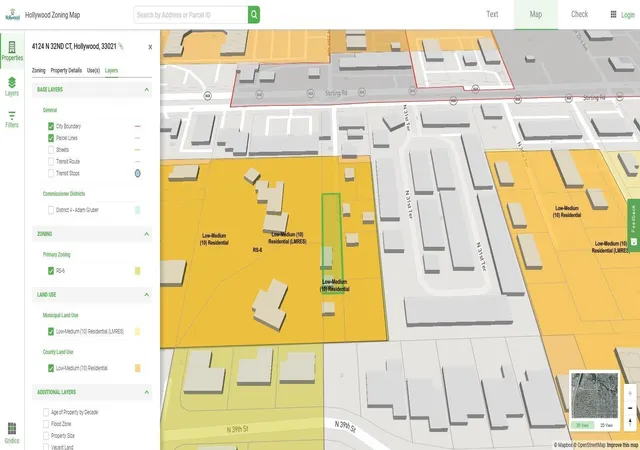Enable the Transit Route layer

[x=51, y=162]
